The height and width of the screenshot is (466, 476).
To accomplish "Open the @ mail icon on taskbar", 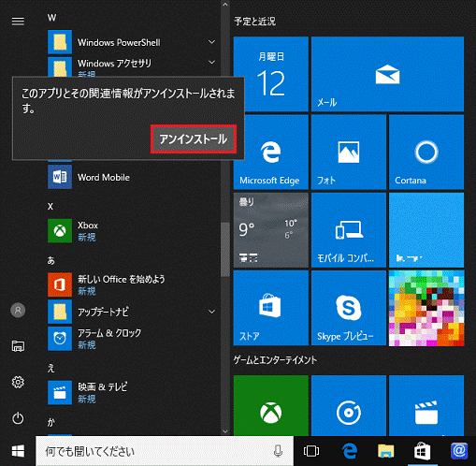I will click(x=459, y=451).
